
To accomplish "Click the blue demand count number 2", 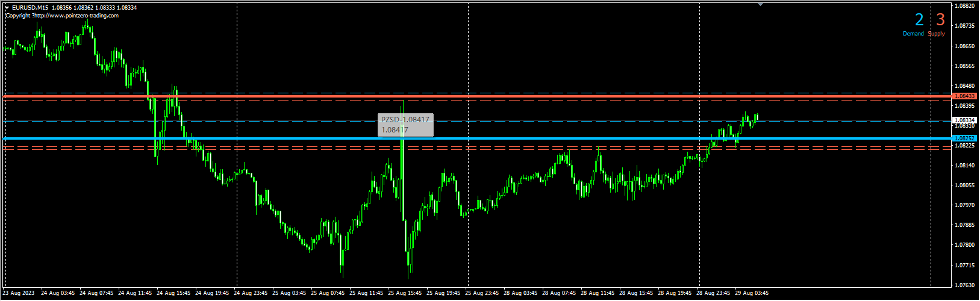I will [919, 20].
